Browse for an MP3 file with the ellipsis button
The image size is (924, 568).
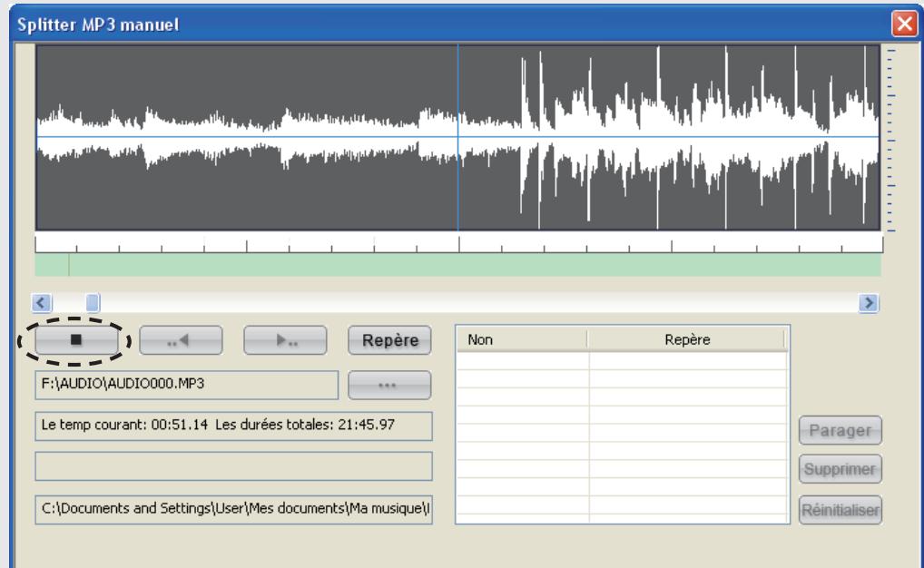point(389,385)
